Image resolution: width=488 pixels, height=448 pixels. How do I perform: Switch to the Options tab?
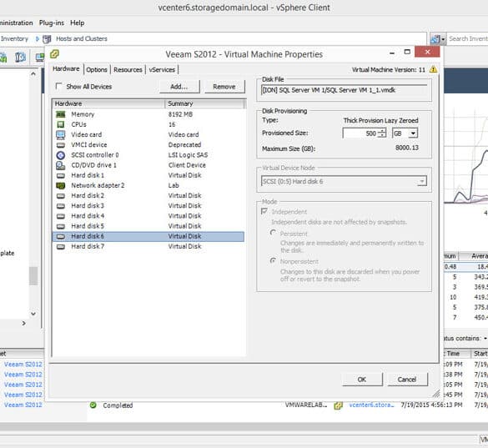pos(97,70)
